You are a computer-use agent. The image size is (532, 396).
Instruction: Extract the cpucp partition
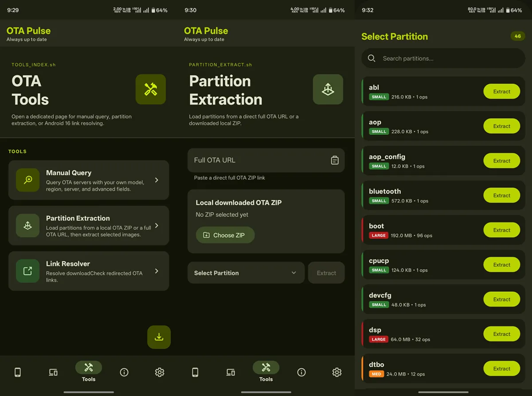[x=501, y=264]
